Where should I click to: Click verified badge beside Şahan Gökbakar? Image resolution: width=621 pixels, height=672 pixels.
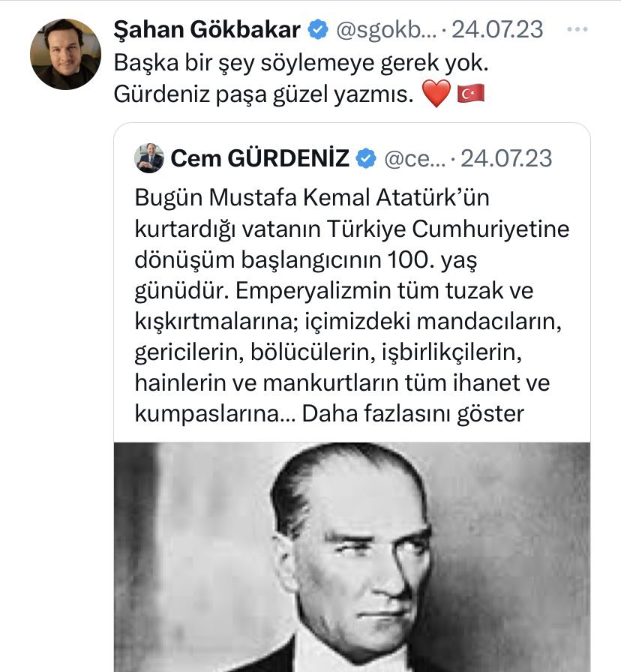(318, 30)
